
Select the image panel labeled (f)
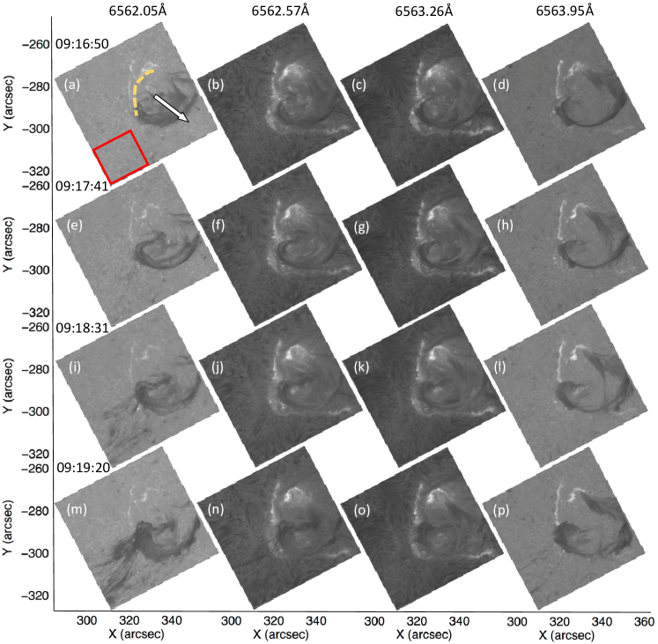click(x=279, y=245)
